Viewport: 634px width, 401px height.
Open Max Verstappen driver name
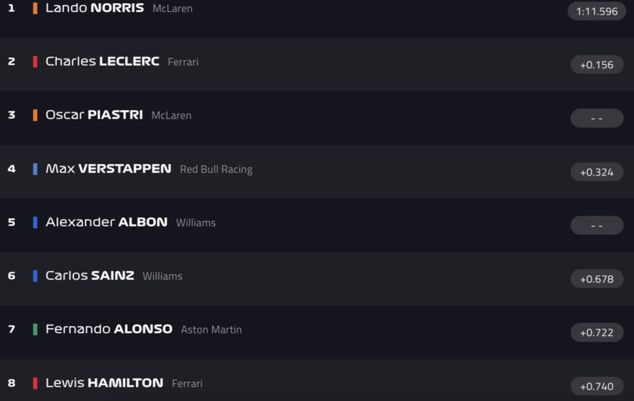click(108, 169)
